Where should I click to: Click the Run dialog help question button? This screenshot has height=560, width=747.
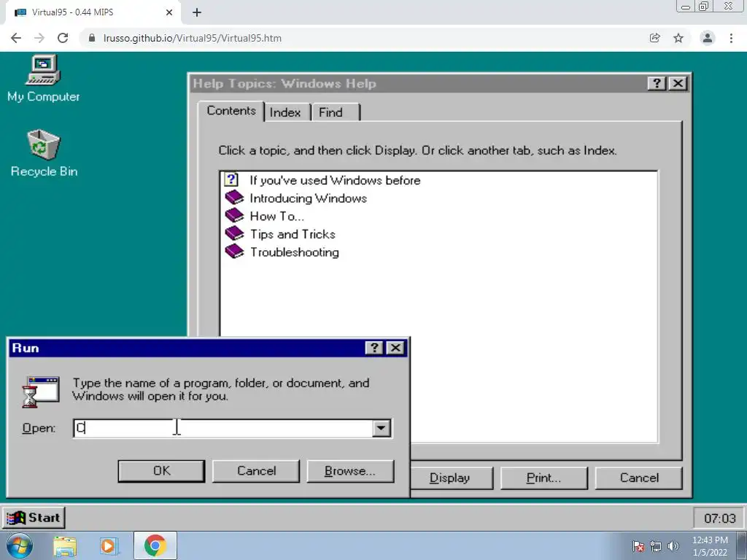[374, 348]
